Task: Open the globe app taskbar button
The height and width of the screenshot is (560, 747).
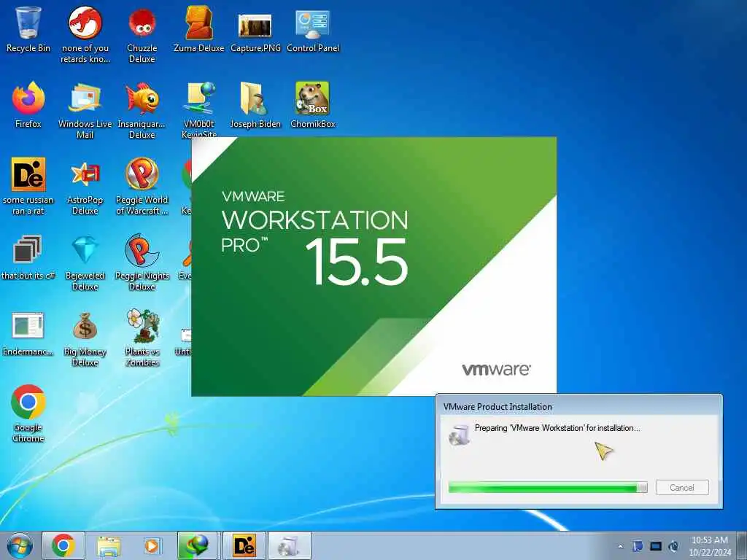Action: click(x=198, y=545)
